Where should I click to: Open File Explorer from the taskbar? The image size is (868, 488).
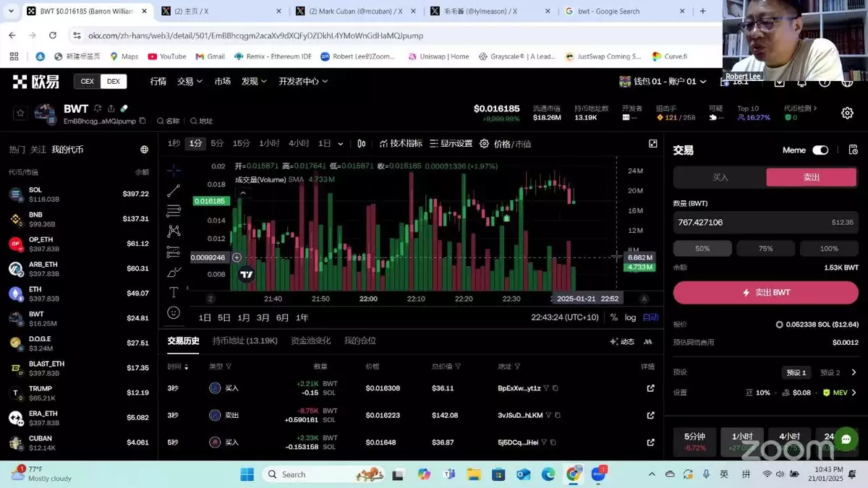point(474,474)
